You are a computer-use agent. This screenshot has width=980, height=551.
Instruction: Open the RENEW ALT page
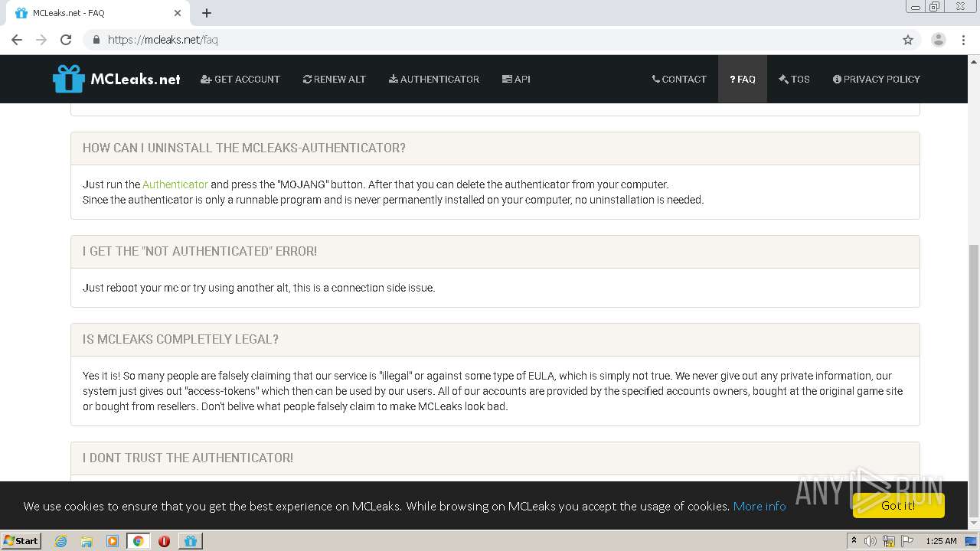point(335,79)
